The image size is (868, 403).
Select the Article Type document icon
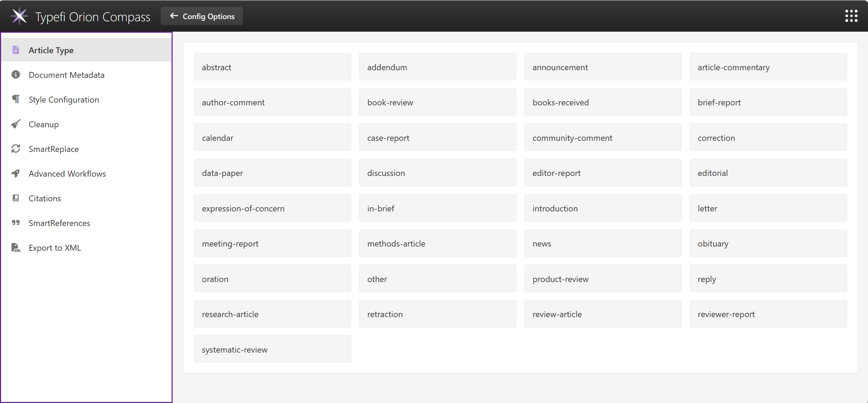point(16,50)
